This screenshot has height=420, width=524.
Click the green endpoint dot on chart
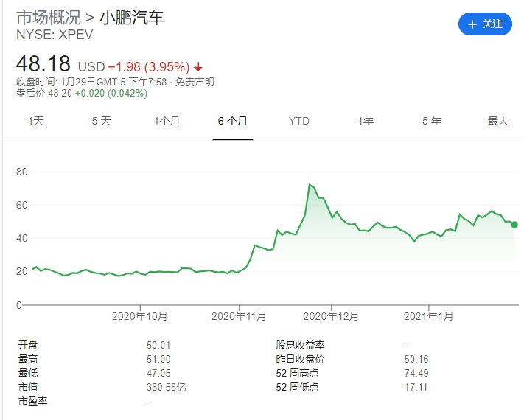(x=514, y=225)
